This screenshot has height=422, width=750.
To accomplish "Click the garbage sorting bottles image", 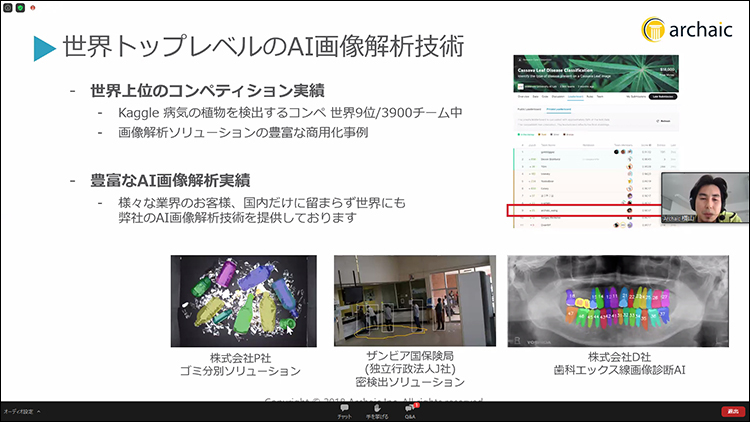I will point(243,301).
